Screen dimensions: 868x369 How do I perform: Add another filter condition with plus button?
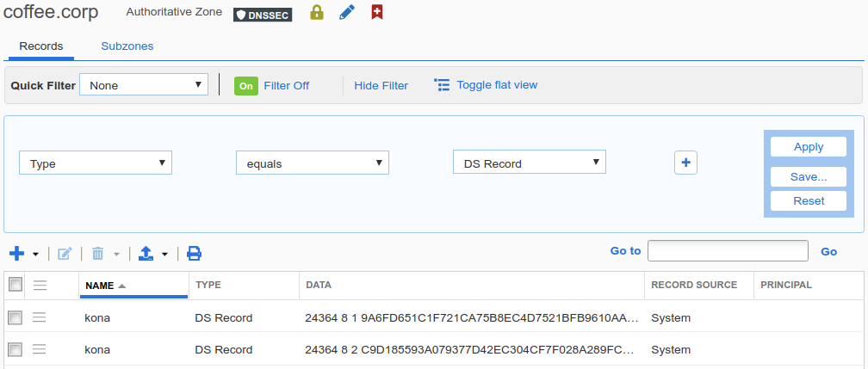point(685,163)
